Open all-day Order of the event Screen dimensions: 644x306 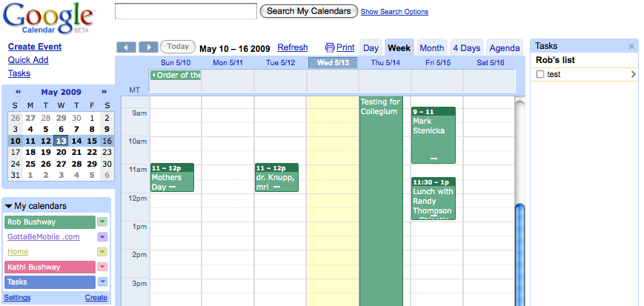[176, 75]
